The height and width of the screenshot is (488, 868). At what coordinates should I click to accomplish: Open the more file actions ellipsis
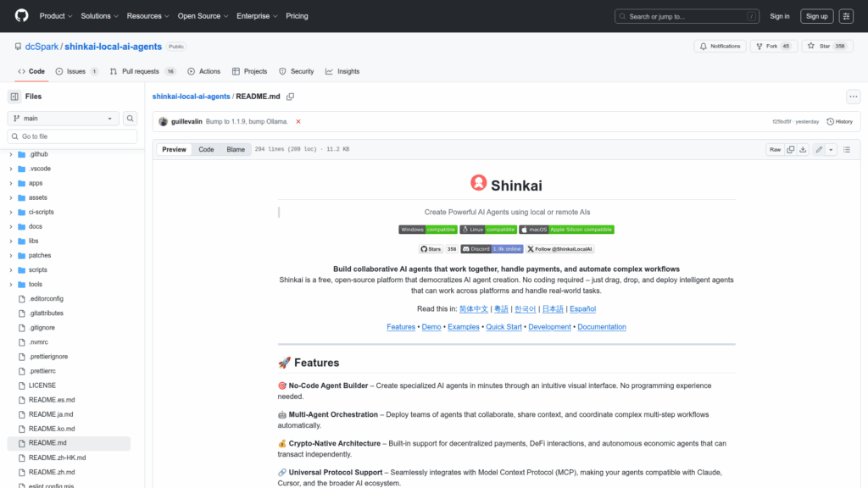click(853, 97)
